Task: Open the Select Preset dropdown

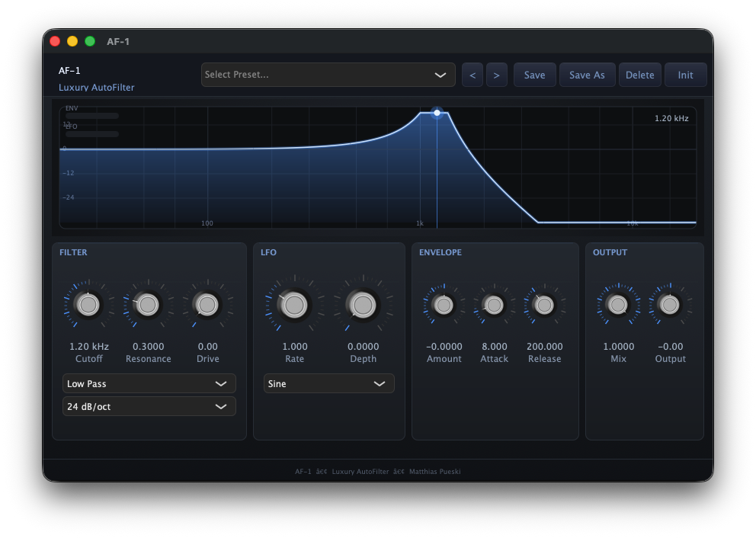Action: click(x=328, y=75)
